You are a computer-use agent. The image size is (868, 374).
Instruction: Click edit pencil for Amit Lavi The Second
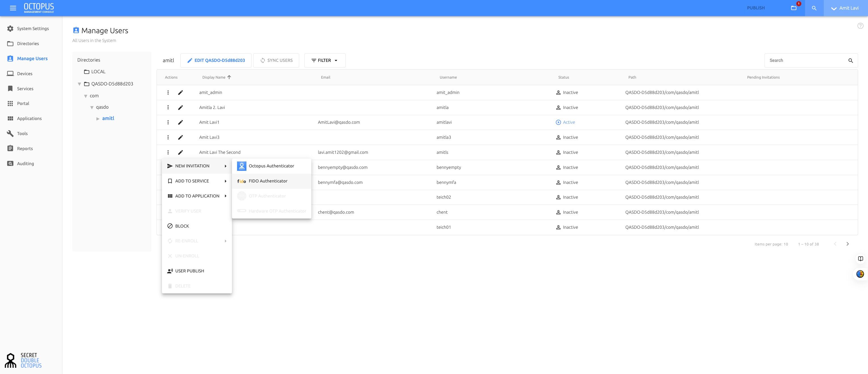click(x=181, y=152)
